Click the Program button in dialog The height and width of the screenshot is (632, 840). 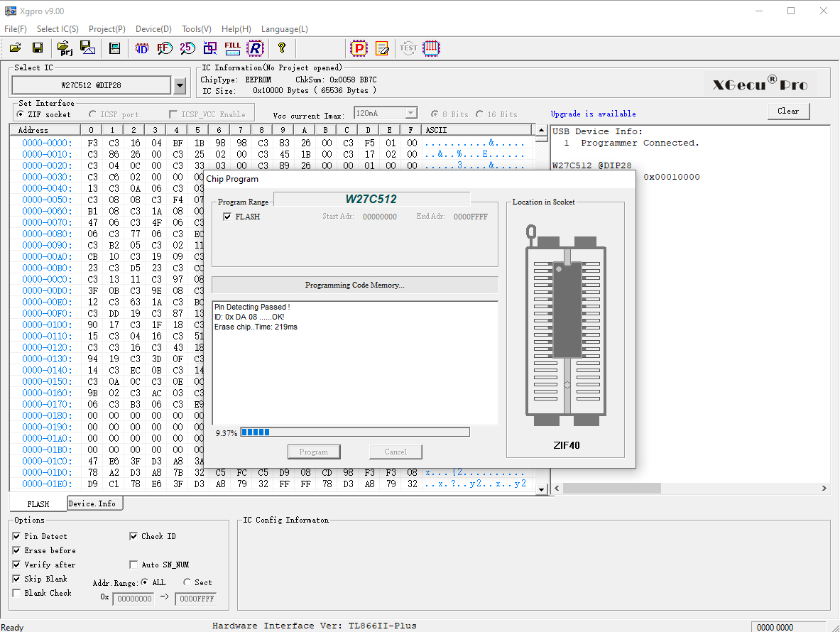(x=313, y=452)
